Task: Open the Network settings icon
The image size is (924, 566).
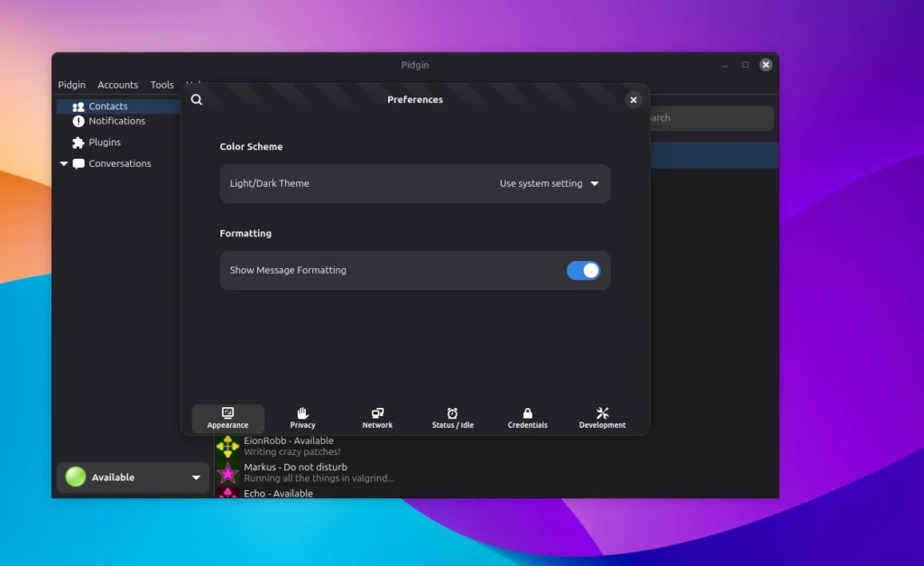Action: pos(377,415)
